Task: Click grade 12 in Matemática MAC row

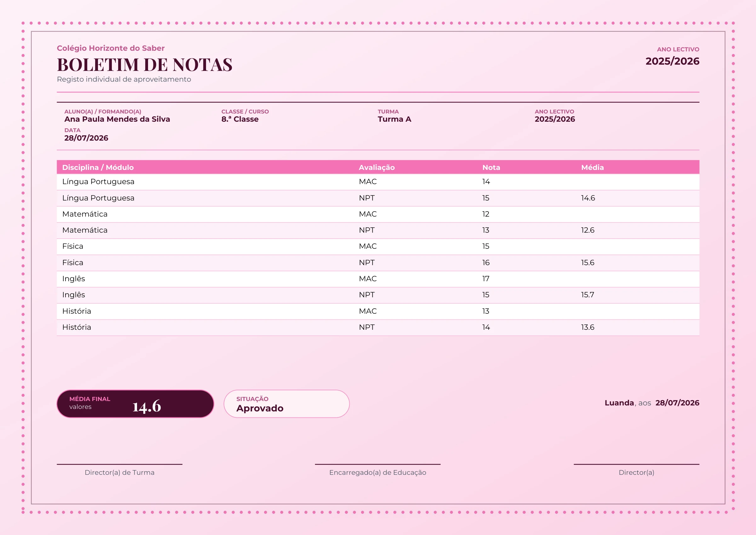Action: point(486,214)
